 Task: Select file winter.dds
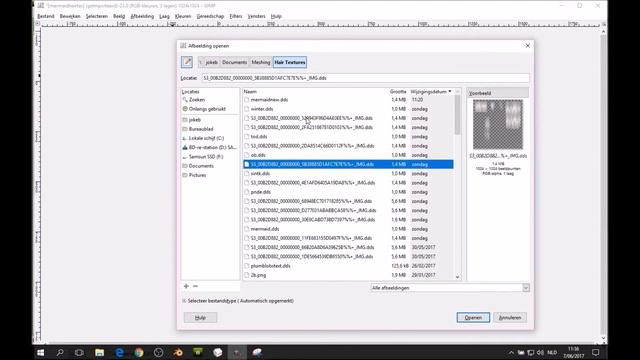[x=262, y=109]
